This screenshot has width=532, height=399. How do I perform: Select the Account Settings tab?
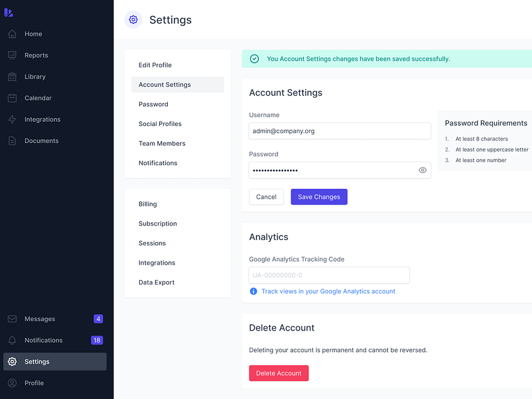point(178,84)
